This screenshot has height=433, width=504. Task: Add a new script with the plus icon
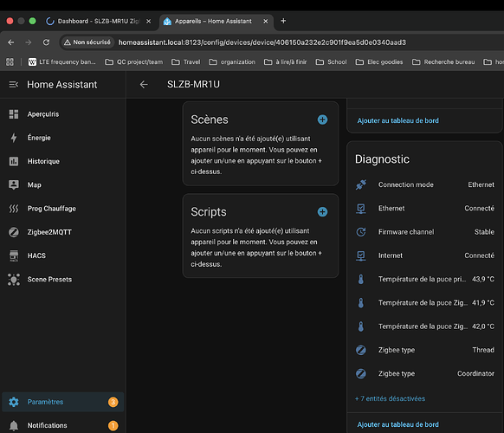pyautogui.click(x=322, y=212)
